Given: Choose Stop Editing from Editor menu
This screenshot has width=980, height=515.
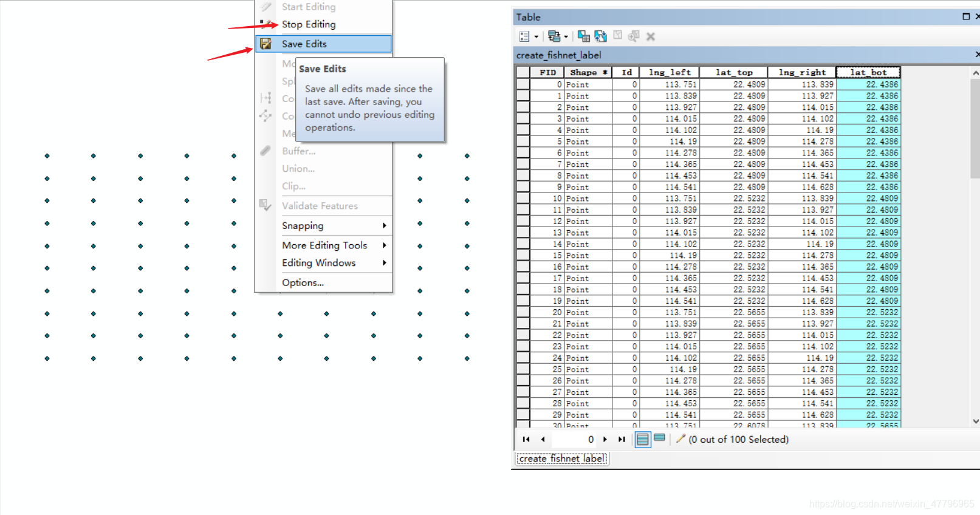Looking at the screenshot, I should point(309,24).
